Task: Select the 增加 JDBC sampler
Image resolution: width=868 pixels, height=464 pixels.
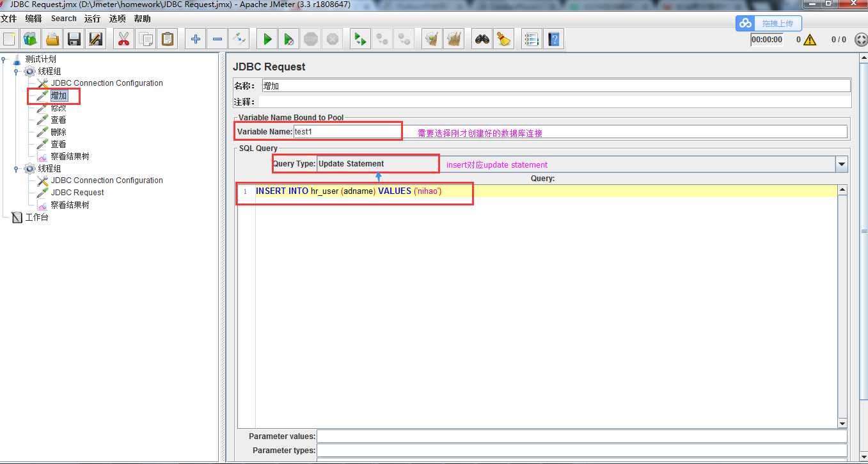Action: (x=59, y=95)
